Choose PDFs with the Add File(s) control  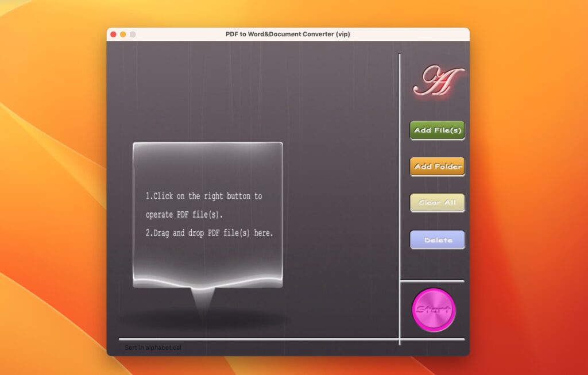[x=437, y=130]
